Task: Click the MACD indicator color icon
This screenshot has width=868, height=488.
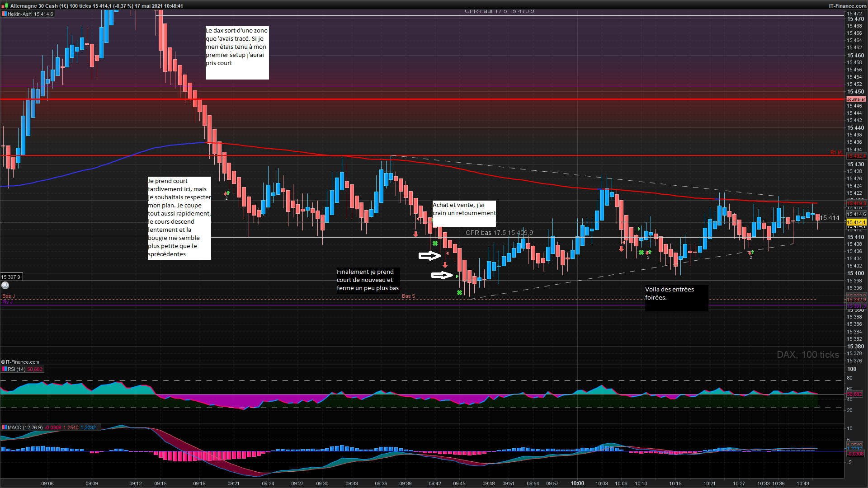Action: 4,427
